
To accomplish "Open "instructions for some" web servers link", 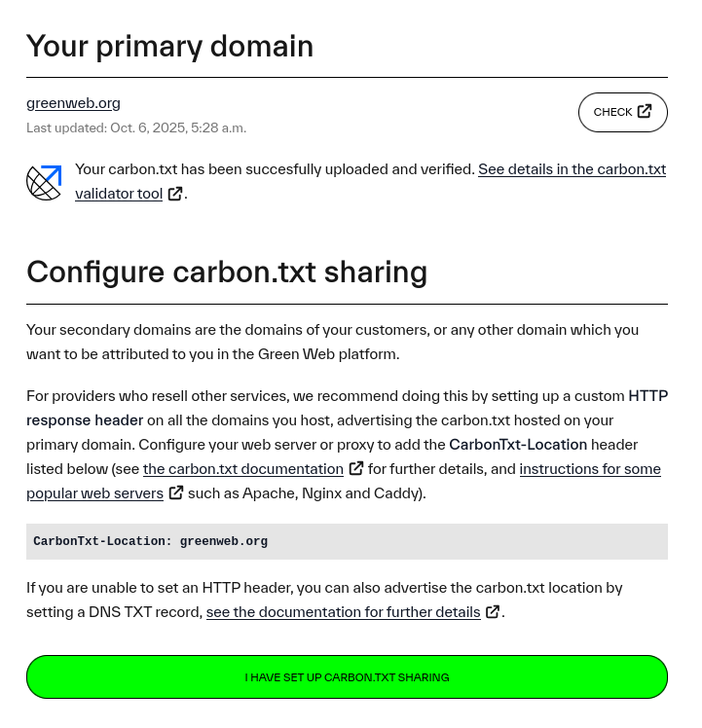I will (590, 469).
